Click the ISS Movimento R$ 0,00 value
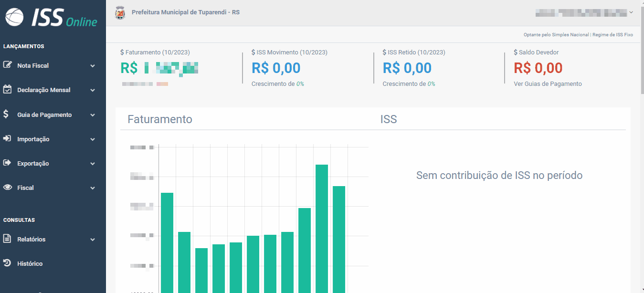Screen dimensions: 644x293 [x=276, y=68]
